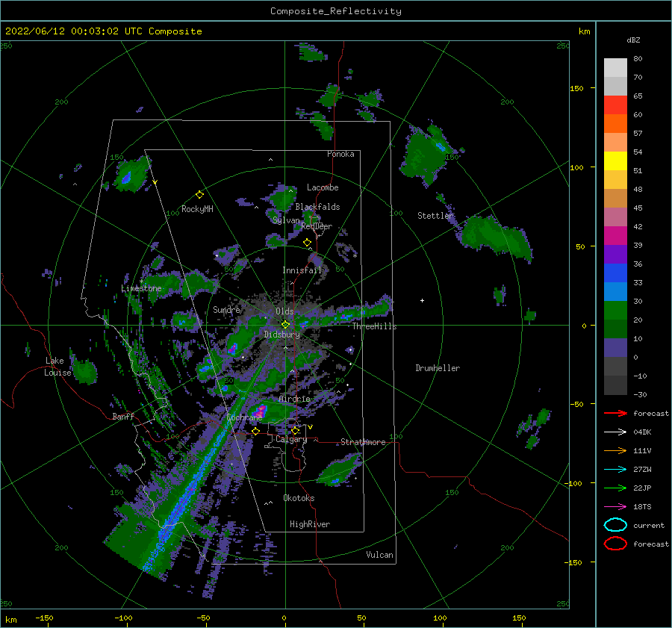Click the cyan 27ZW arrow legend icon
This screenshot has height=628, width=672.
(x=615, y=470)
